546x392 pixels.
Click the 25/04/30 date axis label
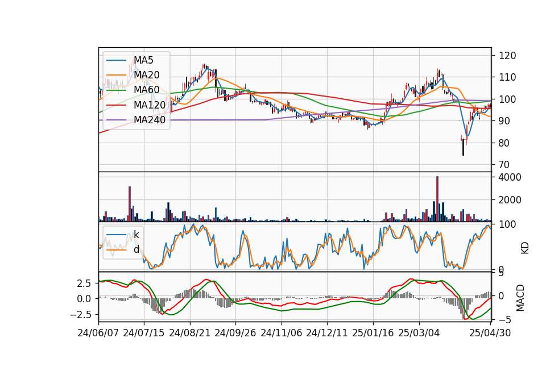point(490,333)
